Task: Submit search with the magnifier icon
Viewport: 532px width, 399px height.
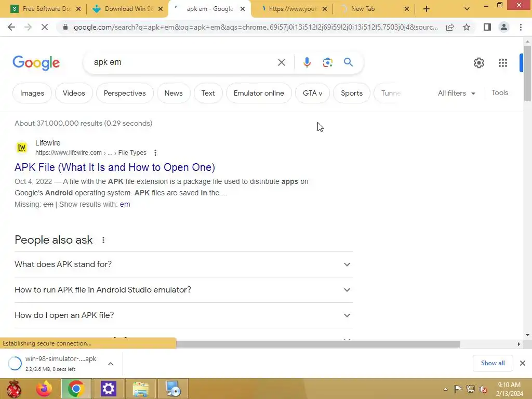Action: tap(348, 62)
